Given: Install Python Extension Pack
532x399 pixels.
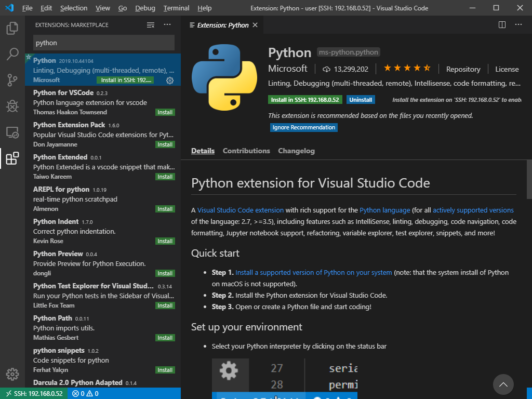Looking at the screenshot, I should click(x=165, y=144).
